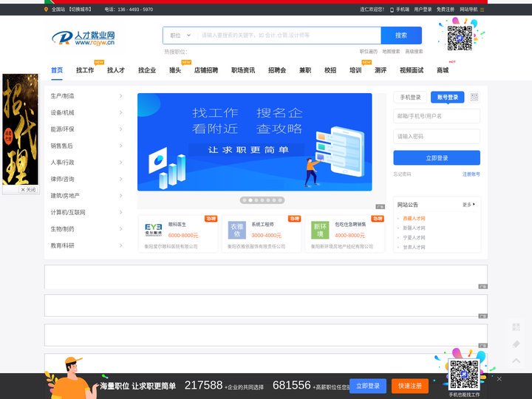Screen dimensions: 532x399
Task: Focus the 邮箱/手机号/用户名 field
Action: pyautogui.click(x=437, y=116)
